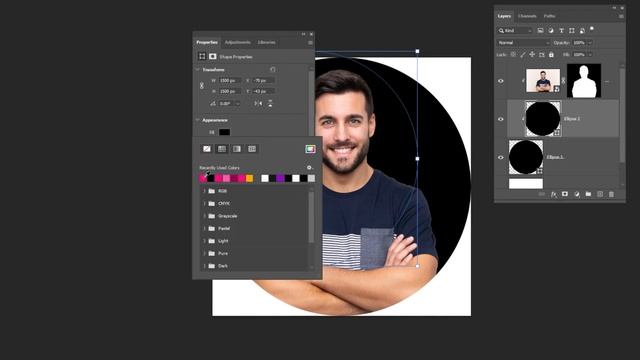Lock layer position
The height and width of the screenshot is (360, 640).
(532, 54)
